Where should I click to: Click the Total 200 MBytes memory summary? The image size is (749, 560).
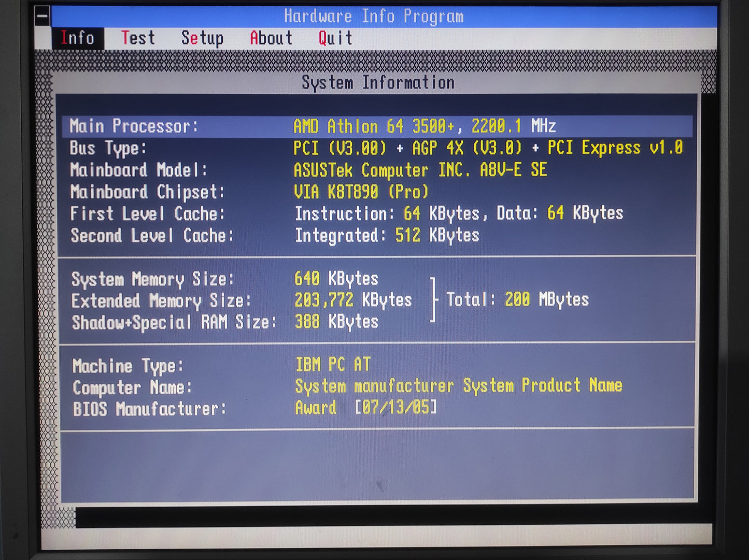point(517,300)
